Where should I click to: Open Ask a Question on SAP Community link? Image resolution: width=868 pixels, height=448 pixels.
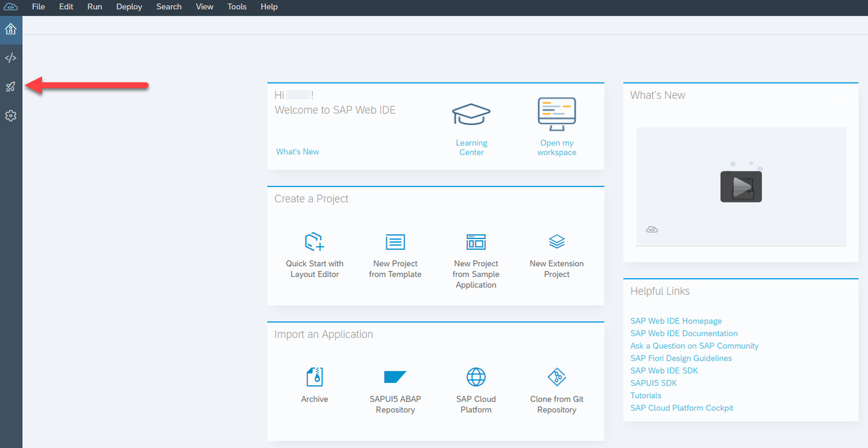[x=694, y=346]
